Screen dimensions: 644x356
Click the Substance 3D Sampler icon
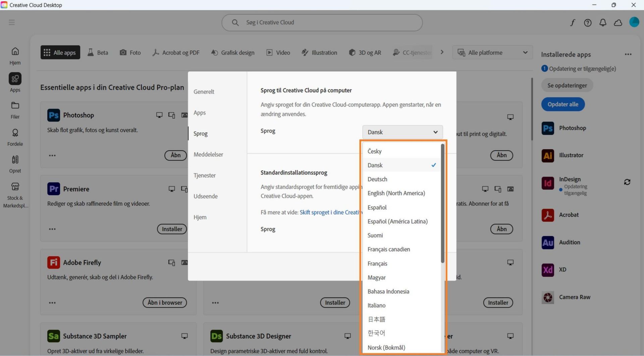click(54, 336)
